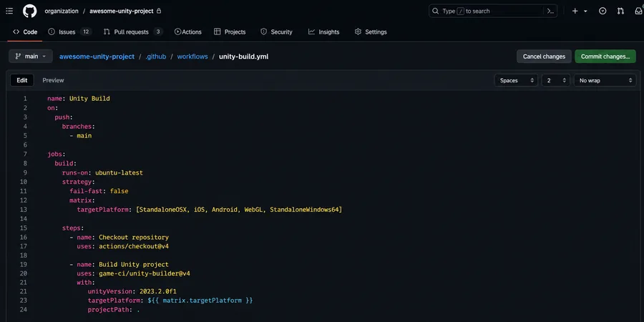644x322 pixels.
Task: Click the '${{ matrix.targetPlatform }}' expression
Action: click(x=200, y=301)
